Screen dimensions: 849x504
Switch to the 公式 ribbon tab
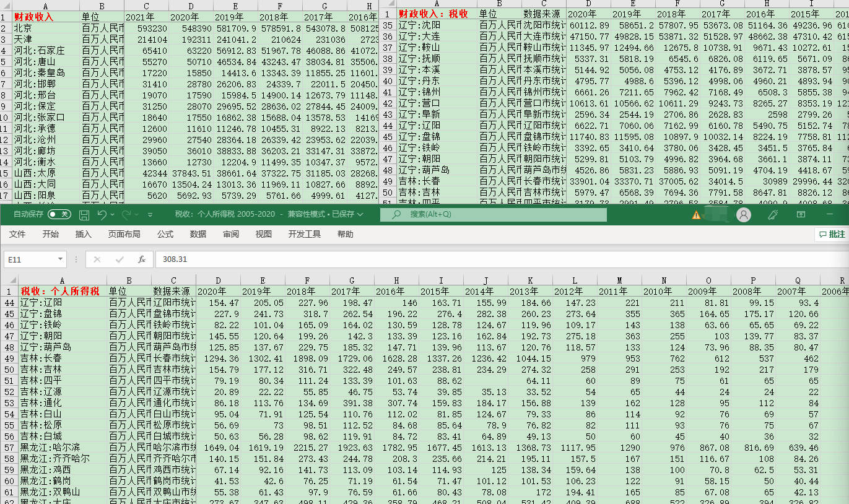(165, 234)
